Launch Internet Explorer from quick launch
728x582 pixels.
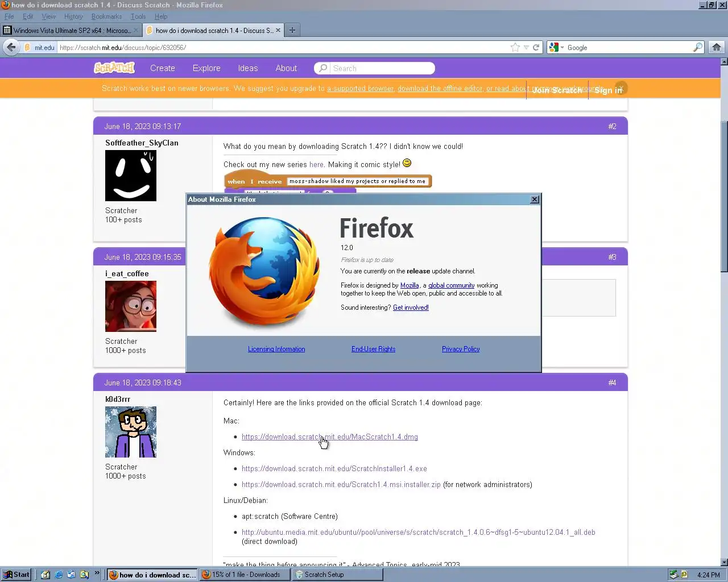[x=59, y=575]
